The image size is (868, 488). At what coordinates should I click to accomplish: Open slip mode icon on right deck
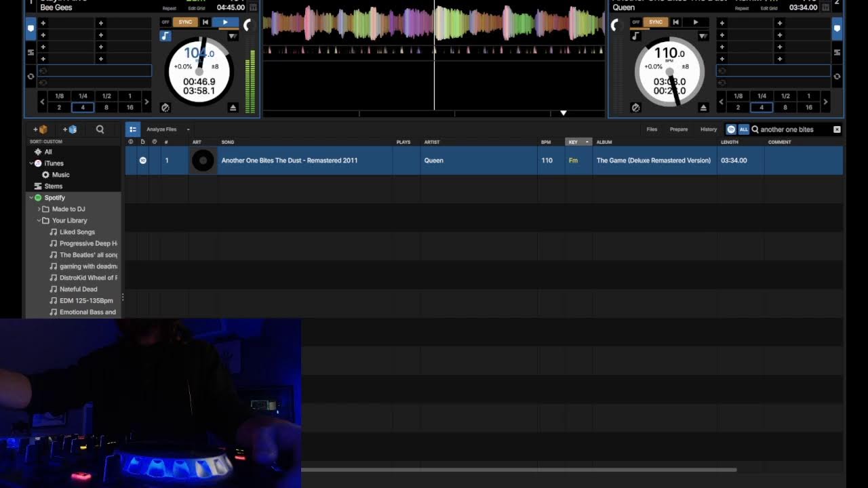point(635,108)
